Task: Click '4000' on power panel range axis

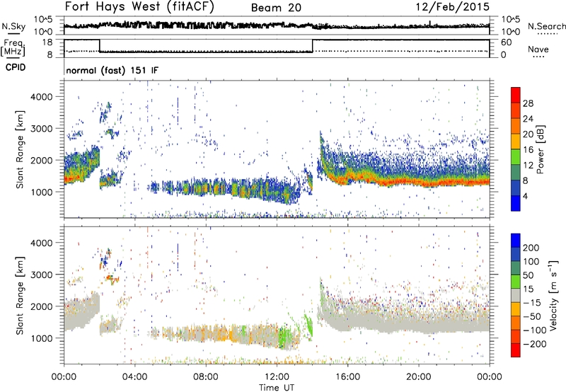Action: point(42,97)
